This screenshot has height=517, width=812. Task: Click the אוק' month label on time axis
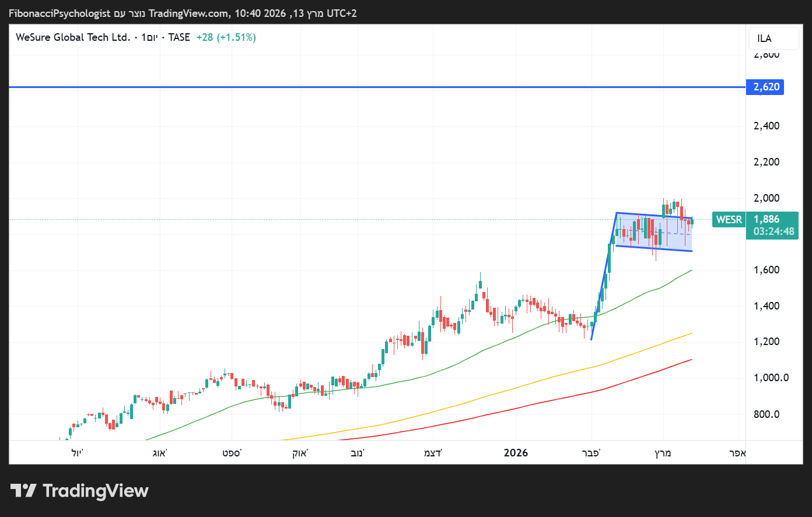(x=300, y=453)
